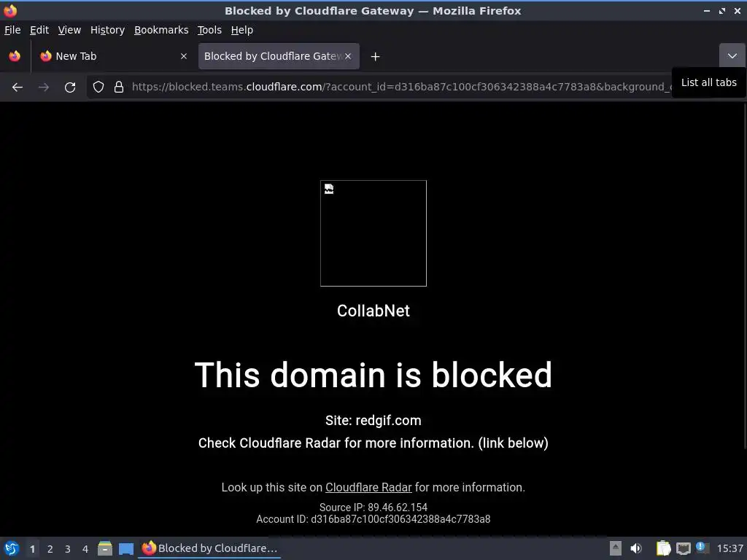Open the Help menu
The image size is (747, 560).
(242, 30)
